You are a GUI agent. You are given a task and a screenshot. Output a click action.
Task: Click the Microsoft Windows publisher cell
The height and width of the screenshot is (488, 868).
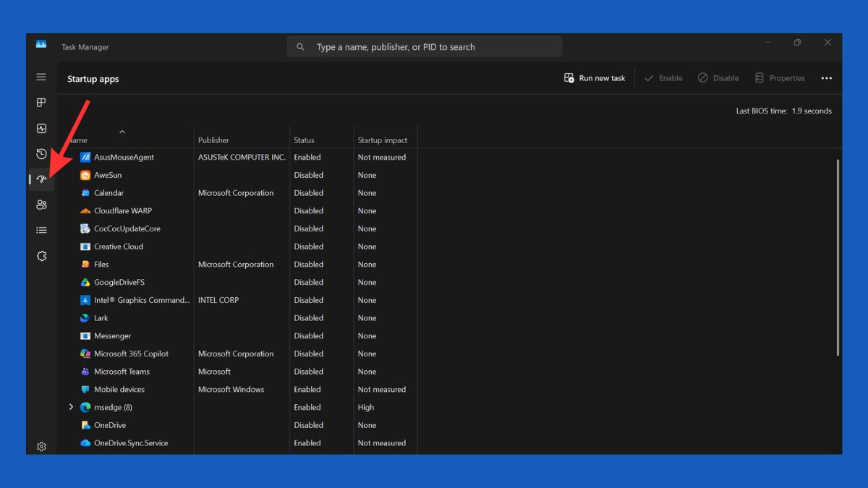coord(231,390)
